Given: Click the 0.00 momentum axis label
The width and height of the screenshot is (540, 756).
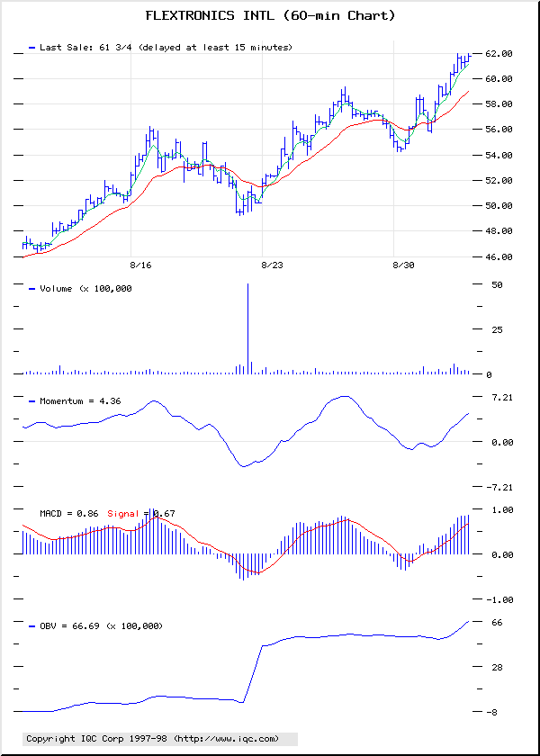Looking at the screenshot, I should (501, 442).
